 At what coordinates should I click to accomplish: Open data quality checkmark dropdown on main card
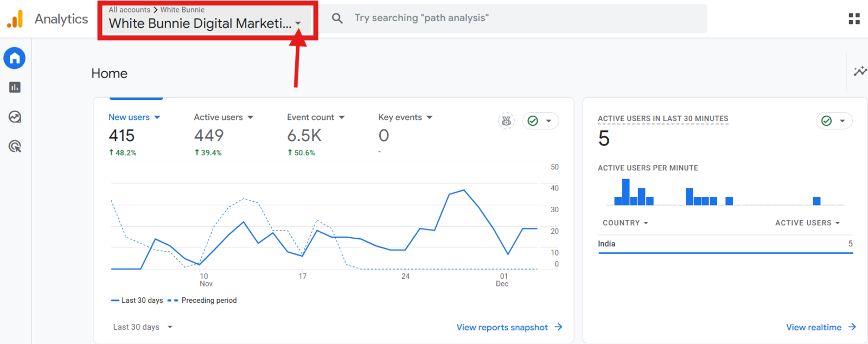[540, 121]
